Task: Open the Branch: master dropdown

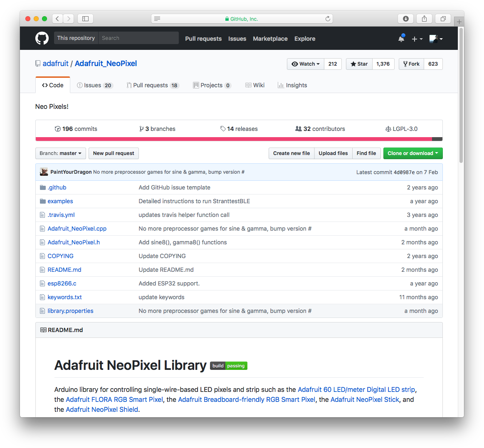Action: [61, 153]
